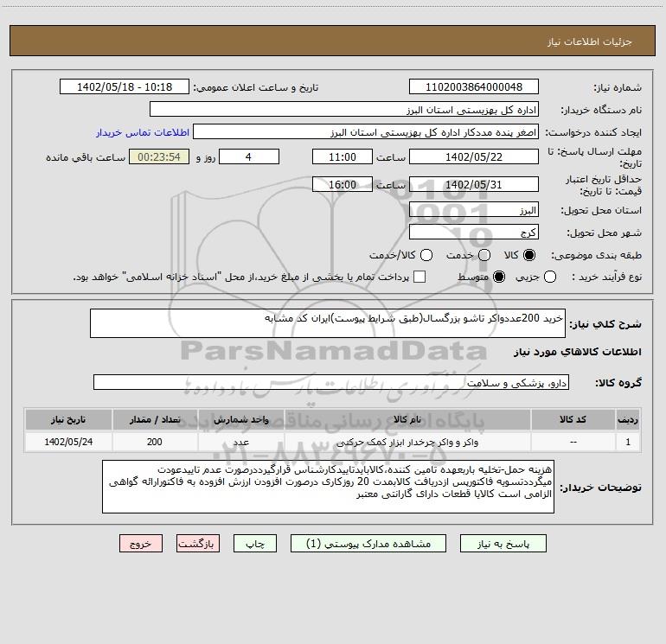Click the بازگشت back button
Viewport: 666px width, 644px height.
[198, 544]
